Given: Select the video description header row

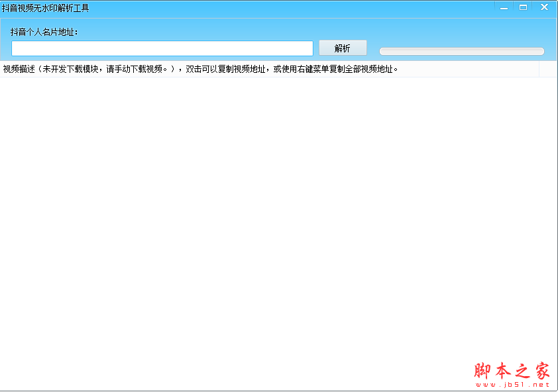Looking at the screenshot, I should point(199,68).
